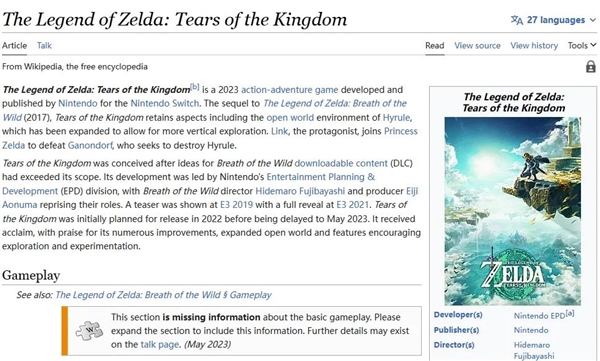Click the E3 2021 link
Viewport: 600px width, 361px height.
pyautogui.click(x=352, y=205)
